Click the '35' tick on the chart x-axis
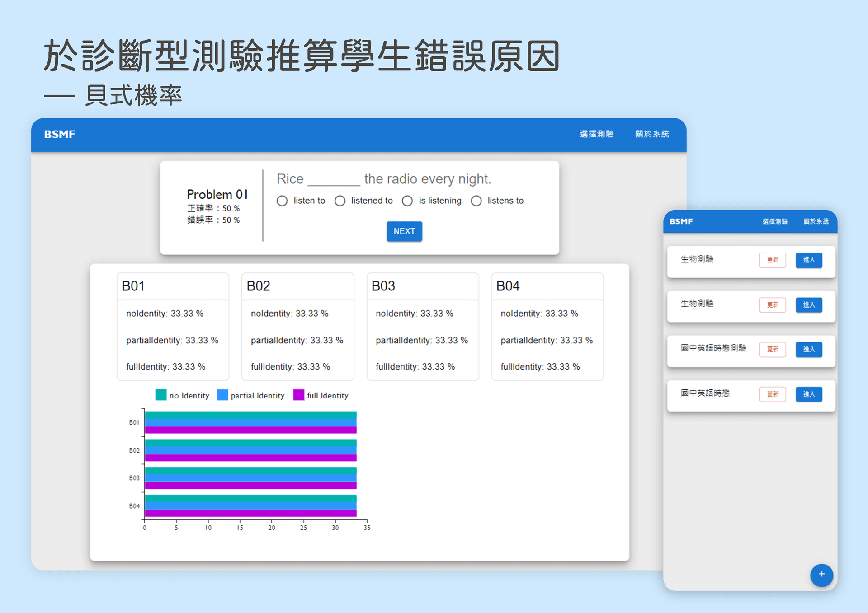 (x=367, y=528)
